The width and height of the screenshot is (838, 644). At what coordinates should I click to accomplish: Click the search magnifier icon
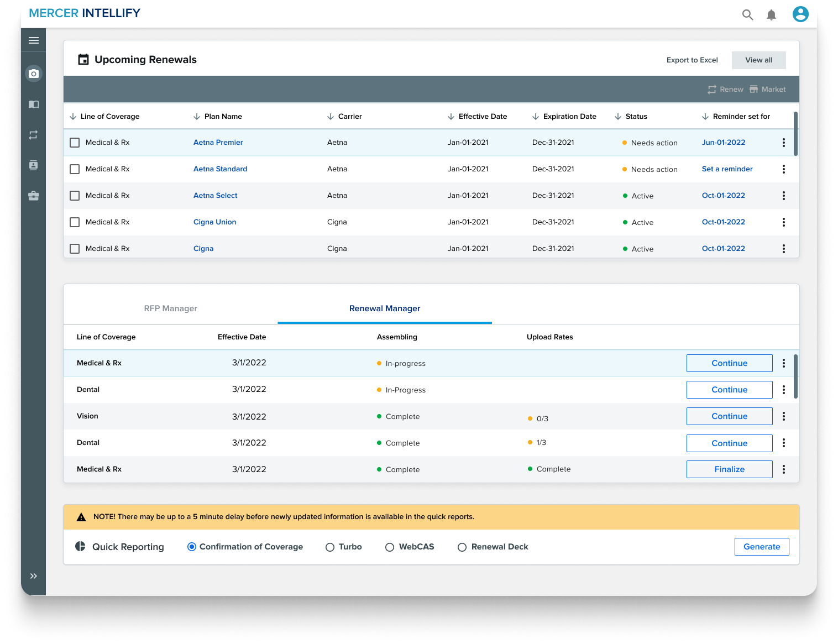747,15
